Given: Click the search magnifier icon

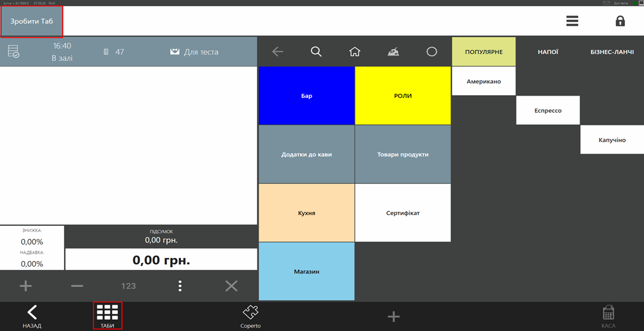Looking at the screenshot, I should (x=316, y=51).
